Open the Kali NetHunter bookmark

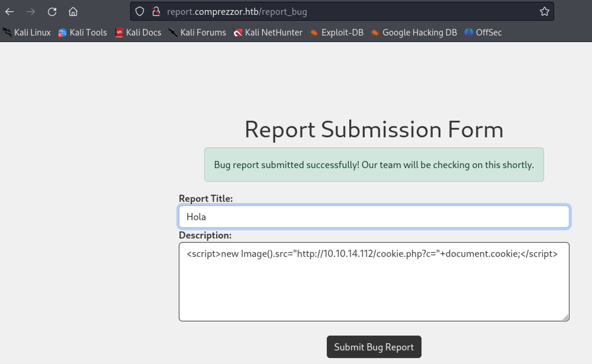point(268,32)
